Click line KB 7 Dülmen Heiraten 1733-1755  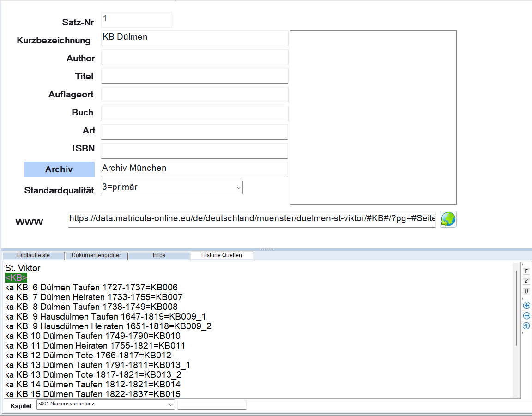pyautogui.click(x=94, y=297)
